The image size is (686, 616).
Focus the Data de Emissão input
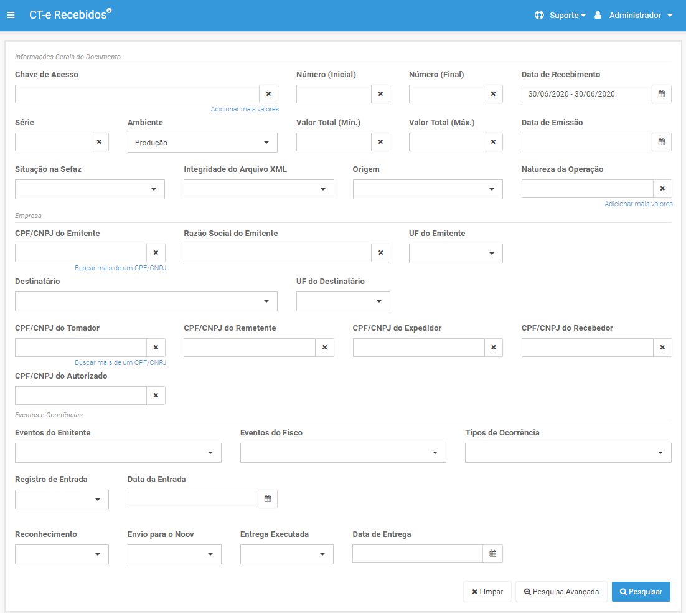[x=586, y=142]
